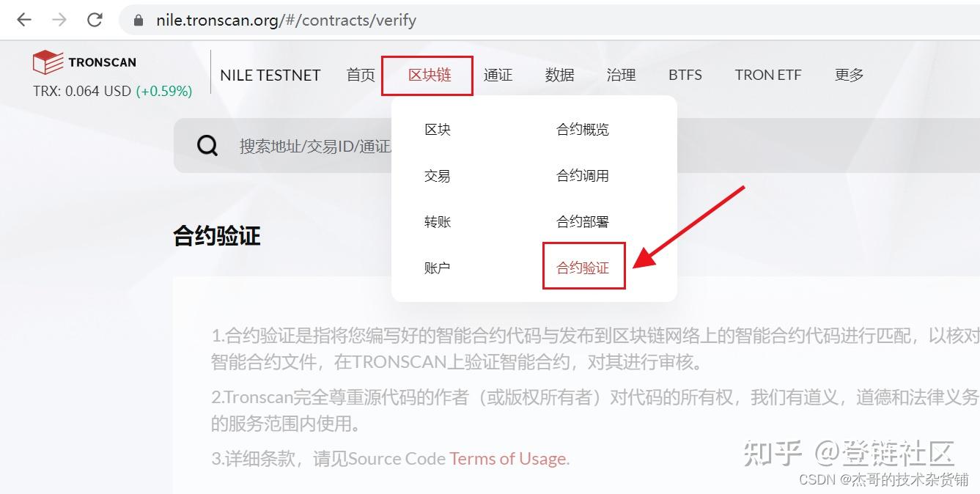Screen dimensions: 980x494
Task: Click the 合约验证 page heading
Action: 217,236
